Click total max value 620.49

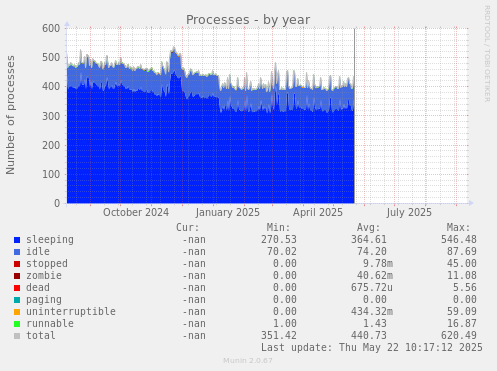(x=459, y=336)
